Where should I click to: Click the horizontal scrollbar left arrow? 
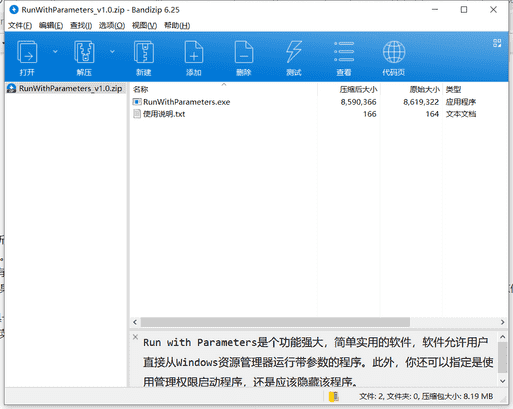(x=135, y=322)
